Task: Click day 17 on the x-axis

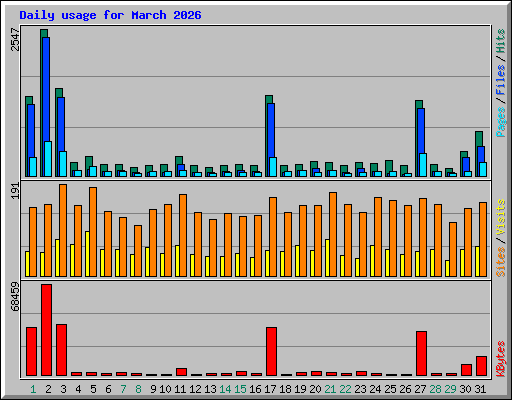Action: pos(270,389)
